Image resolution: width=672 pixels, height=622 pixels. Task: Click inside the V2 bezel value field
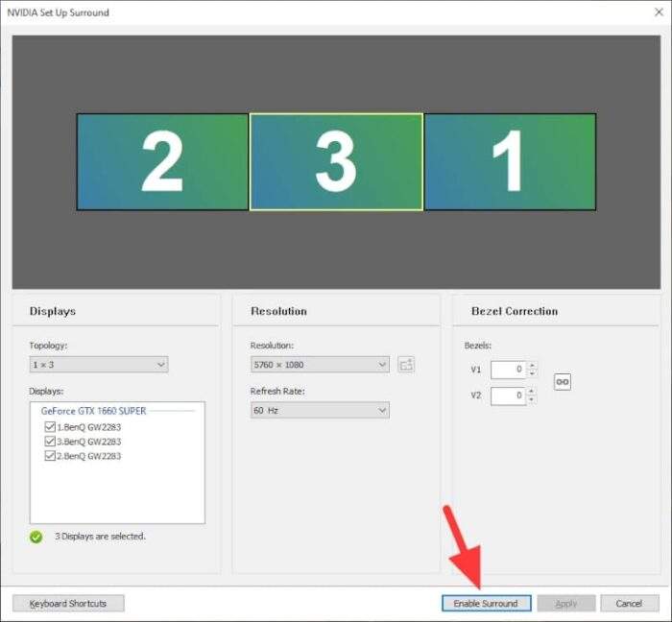[x=508, y=395]
